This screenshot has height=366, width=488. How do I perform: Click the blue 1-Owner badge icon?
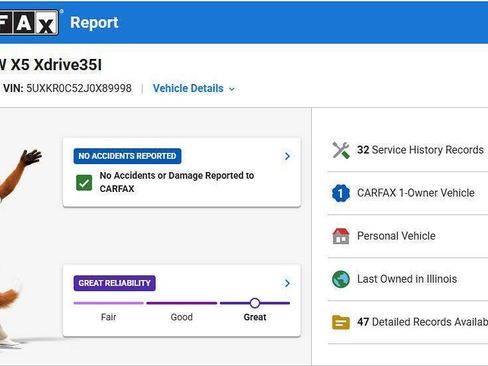point(341,193)
